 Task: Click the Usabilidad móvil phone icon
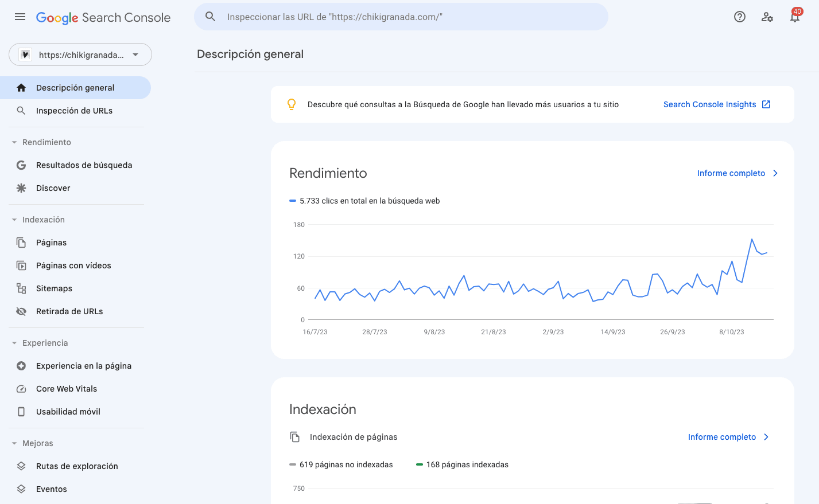[x=21, y=412]
